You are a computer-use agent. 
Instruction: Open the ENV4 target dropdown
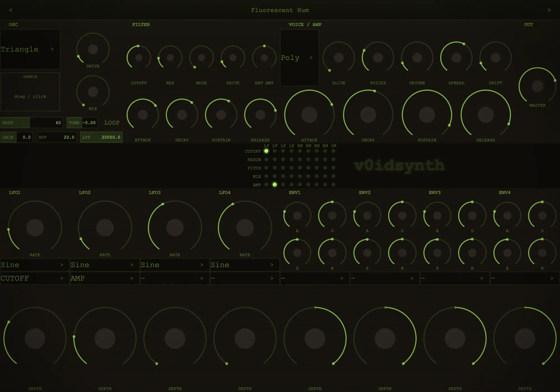pos(525,278)
